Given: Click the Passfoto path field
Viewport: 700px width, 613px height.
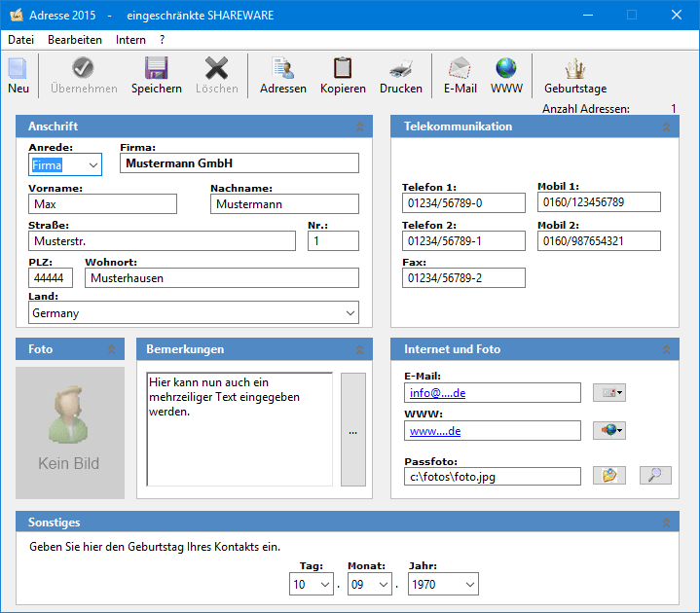Looking at the screenshot, I should pos(493,477).
